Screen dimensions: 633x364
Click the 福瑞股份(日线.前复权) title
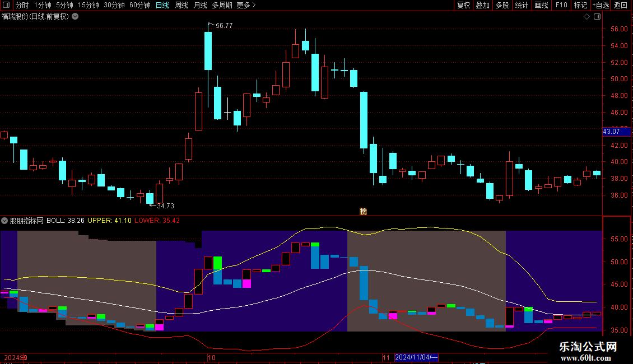(35, 17)
